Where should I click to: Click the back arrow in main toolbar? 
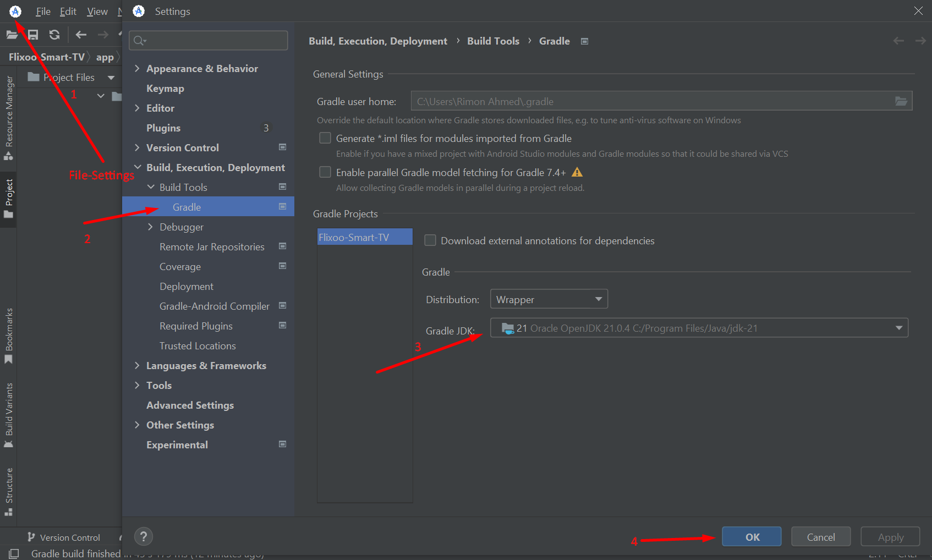pos(81,35)
